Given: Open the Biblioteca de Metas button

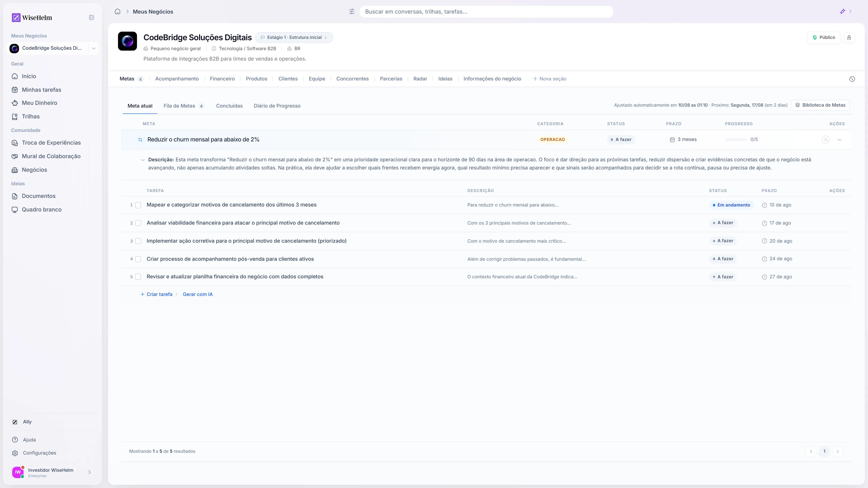Looking at the screenshot, I should click(820, 105).
